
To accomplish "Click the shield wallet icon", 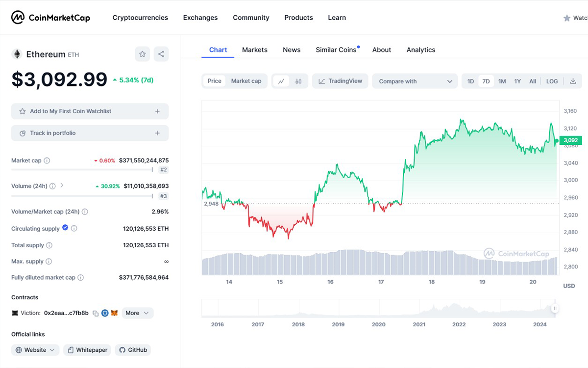I will click(105, 313).
